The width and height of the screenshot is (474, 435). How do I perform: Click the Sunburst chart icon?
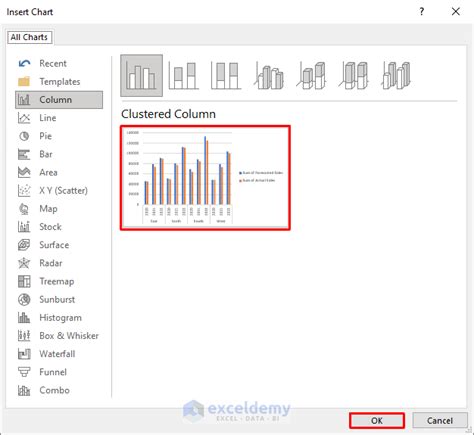point(24,299)
